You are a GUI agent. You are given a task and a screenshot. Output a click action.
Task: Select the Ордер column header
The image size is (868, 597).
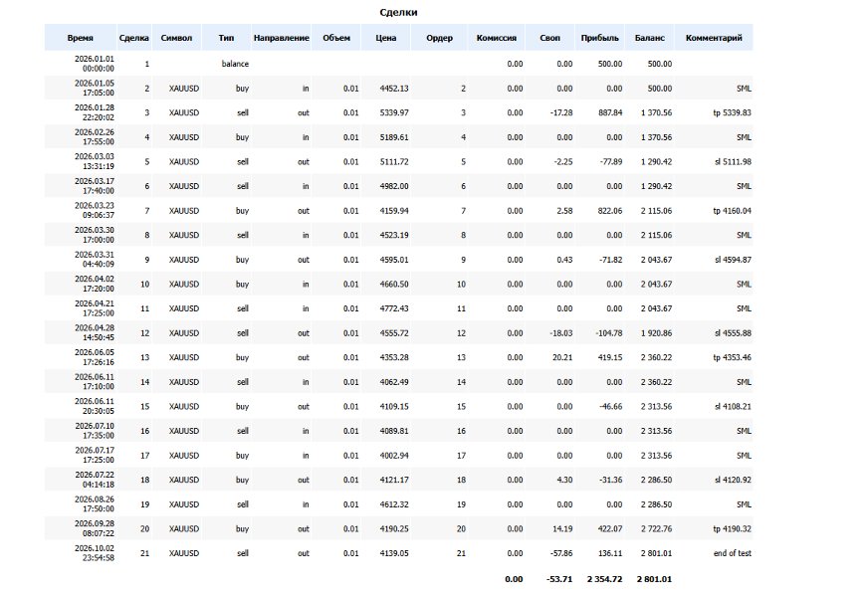(440, 38)
